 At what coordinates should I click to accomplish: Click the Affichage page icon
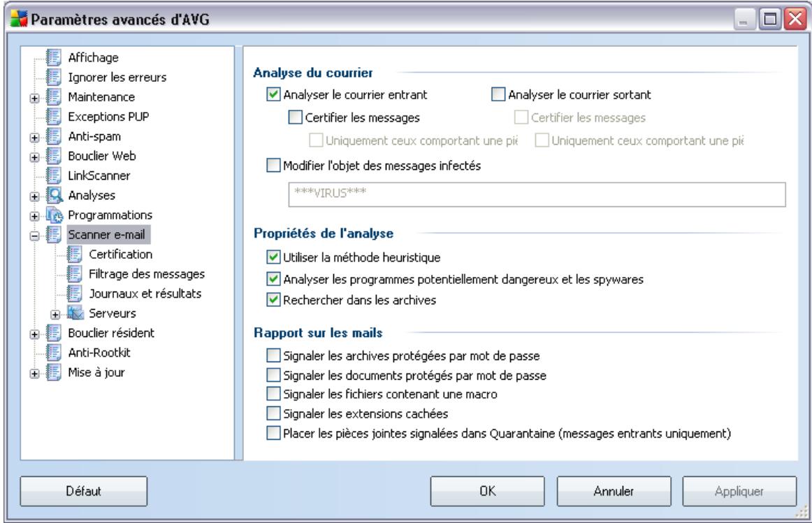coord(54,57)
